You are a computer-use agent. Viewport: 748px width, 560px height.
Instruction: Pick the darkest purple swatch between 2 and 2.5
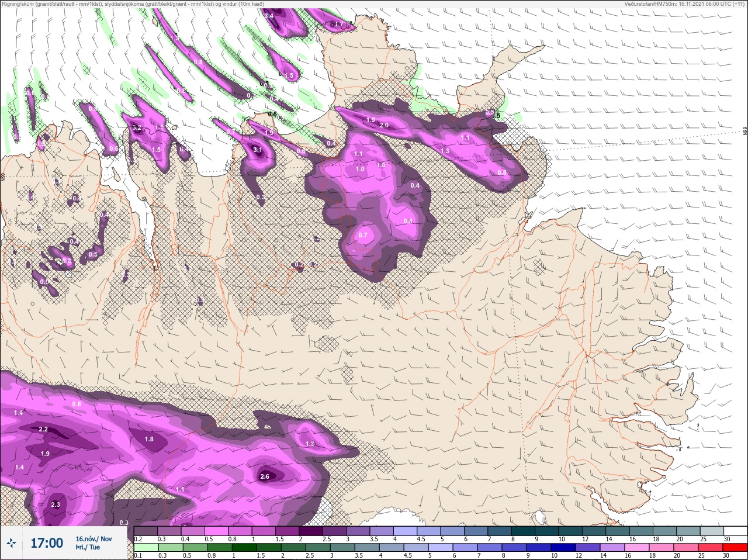[x=311, y=531]
